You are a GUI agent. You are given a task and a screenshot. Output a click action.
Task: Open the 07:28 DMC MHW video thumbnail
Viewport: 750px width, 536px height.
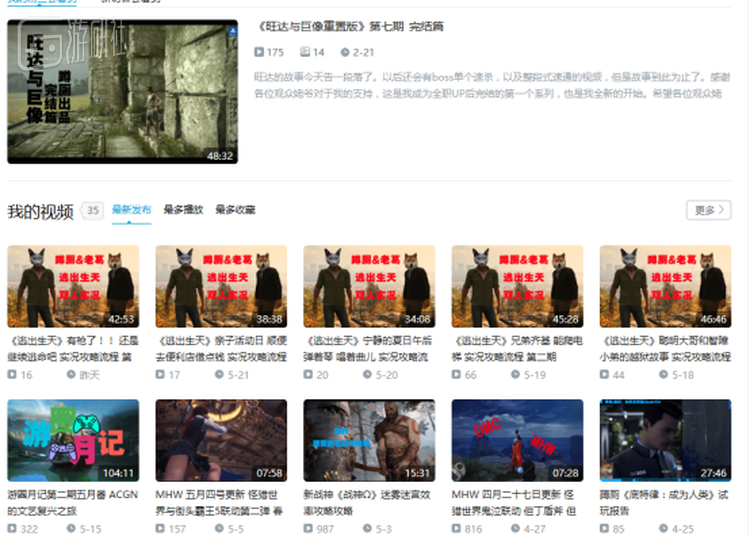pos(518,440)
